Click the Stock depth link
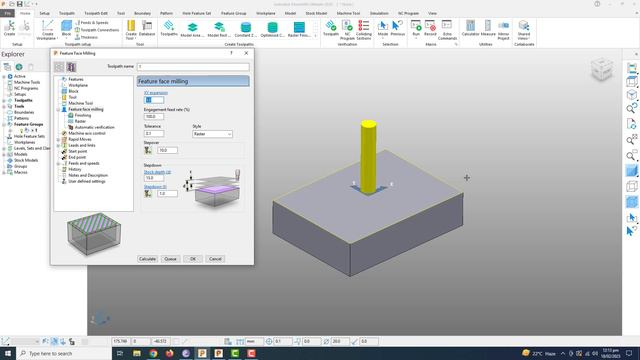The width and height of the screenshot is (640, 360). click(x=157, y=172)
